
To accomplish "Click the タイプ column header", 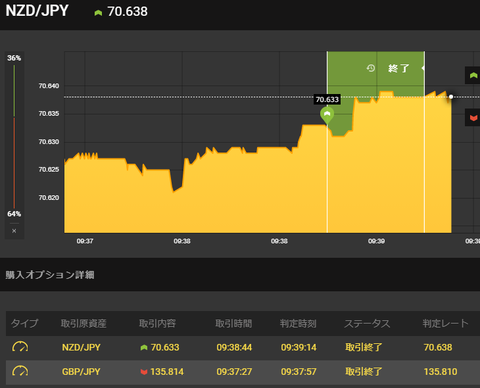I will (x=25, y=323).
